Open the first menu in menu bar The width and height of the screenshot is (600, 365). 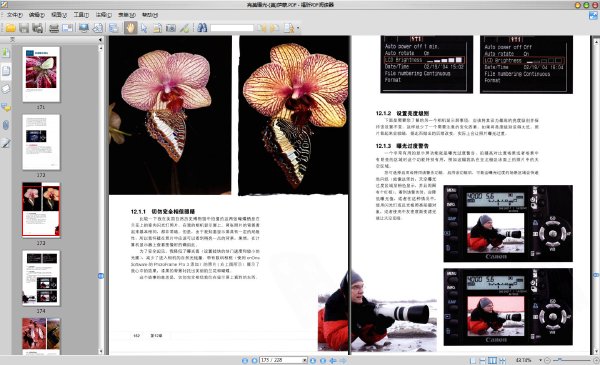[x=15, y=15]
